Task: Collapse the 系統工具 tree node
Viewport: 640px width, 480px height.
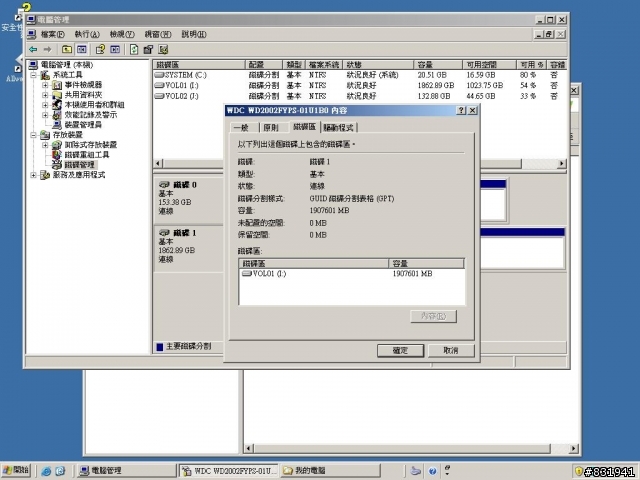Action: click(34, 75)
